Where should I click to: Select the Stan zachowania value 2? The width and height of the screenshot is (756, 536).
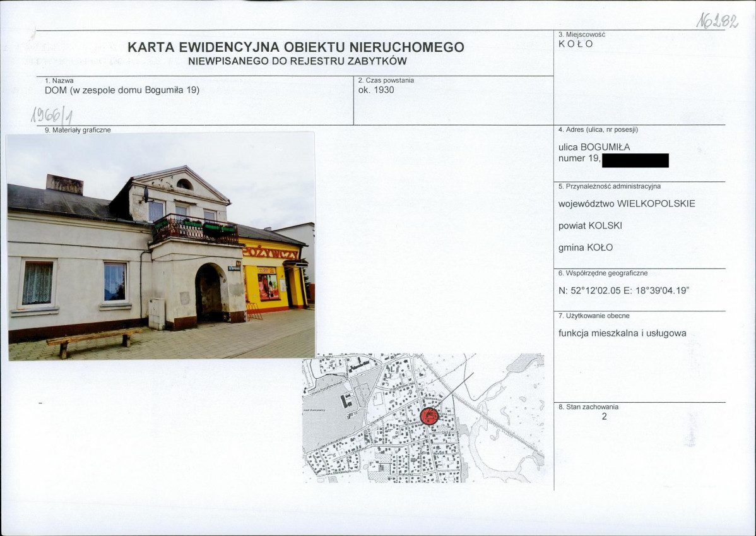pyautogui.click(x=604, y=415)
